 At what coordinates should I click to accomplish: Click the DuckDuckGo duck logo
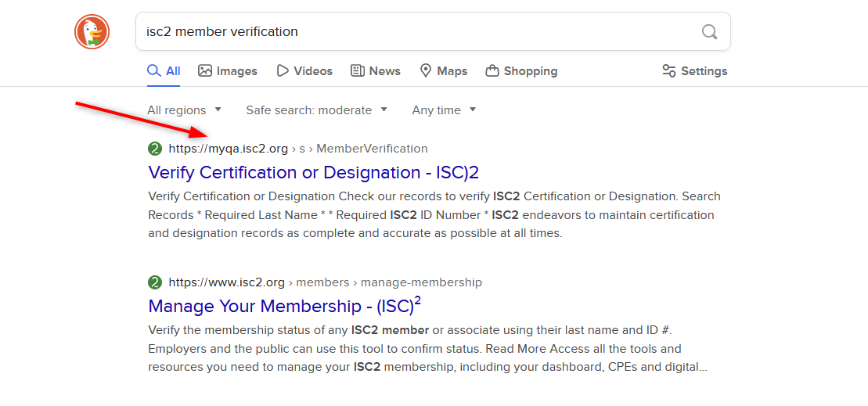(92, 32)
